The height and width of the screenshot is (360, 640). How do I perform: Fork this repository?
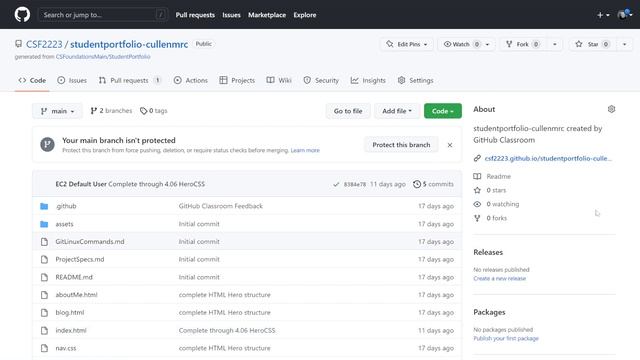[523, 44]
